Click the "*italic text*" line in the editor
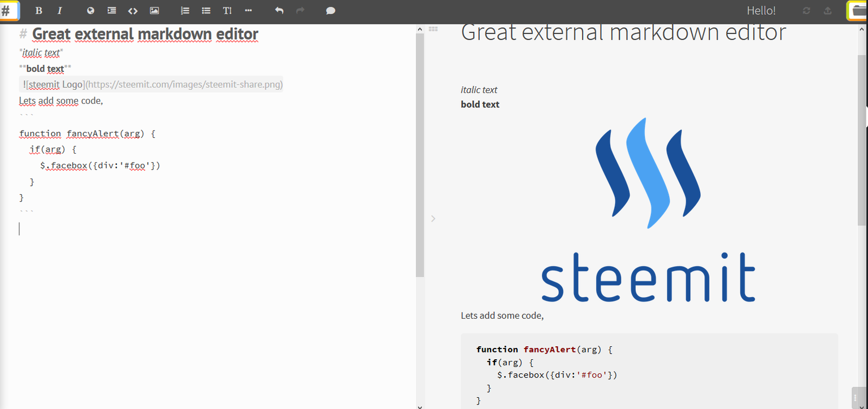 click(x=41, y=53)
